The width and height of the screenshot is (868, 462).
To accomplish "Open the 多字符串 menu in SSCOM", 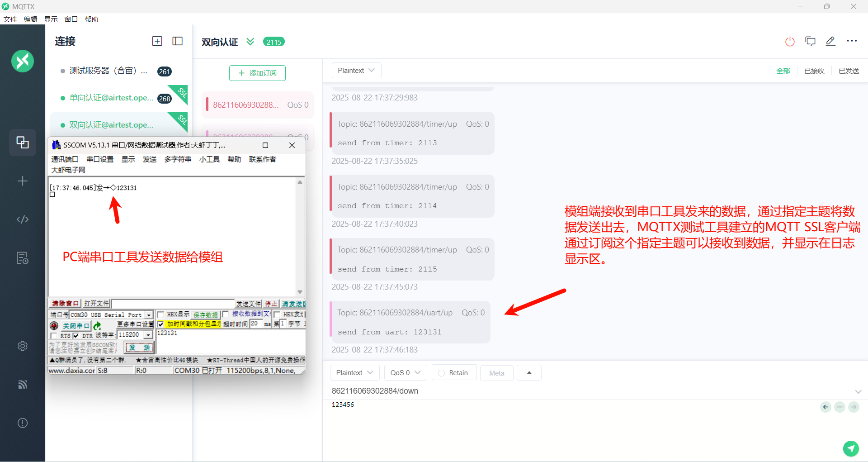I will [178, 159].
